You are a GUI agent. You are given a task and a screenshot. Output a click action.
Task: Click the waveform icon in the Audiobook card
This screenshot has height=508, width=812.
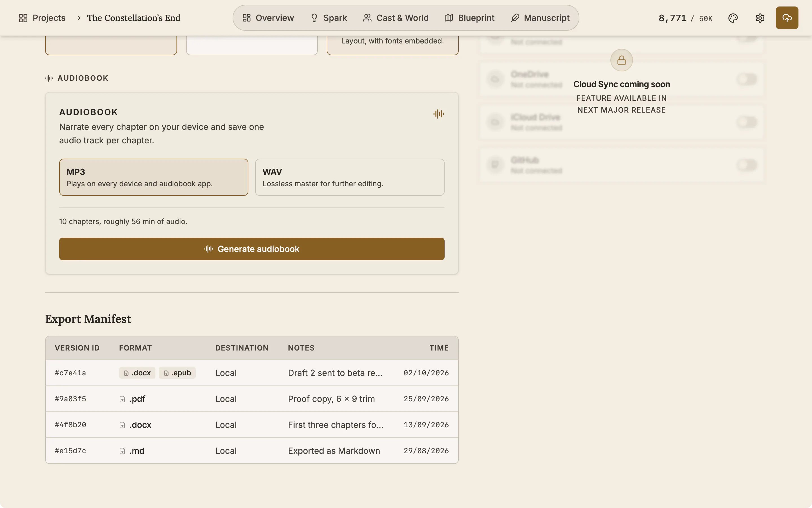438,114
